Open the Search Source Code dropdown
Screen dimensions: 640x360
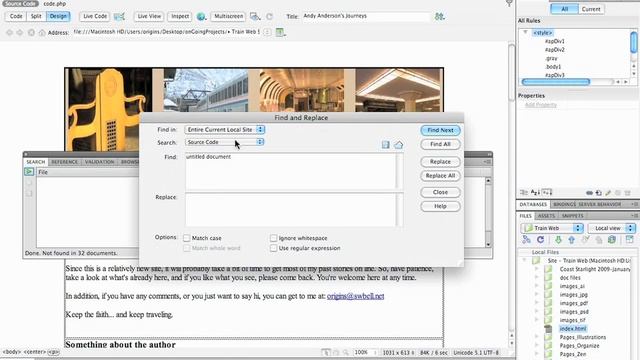(224, 142)
